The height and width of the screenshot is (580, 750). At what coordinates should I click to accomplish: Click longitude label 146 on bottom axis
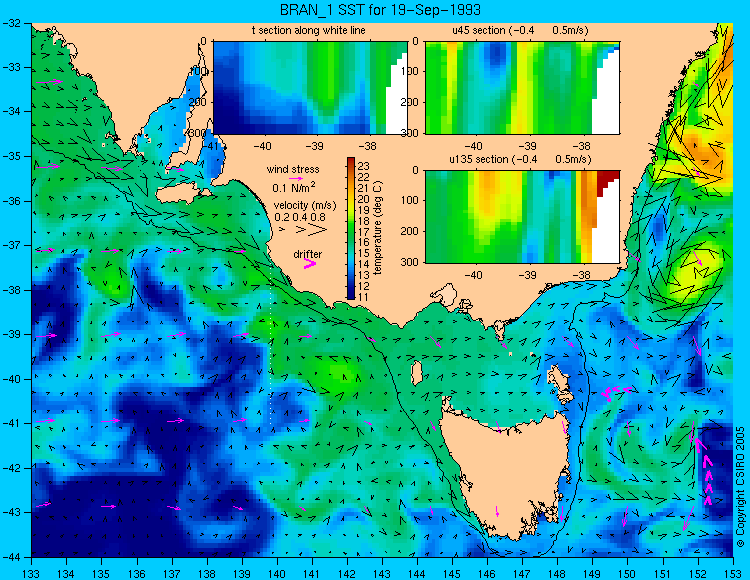487,574
